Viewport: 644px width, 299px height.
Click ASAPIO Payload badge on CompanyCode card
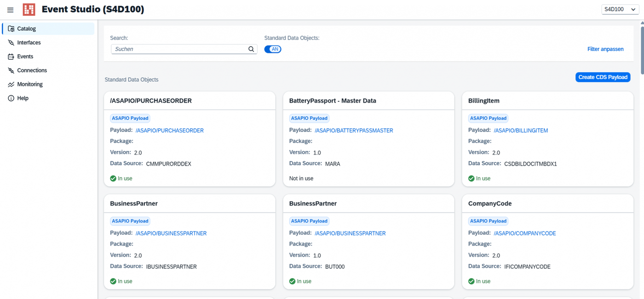coord(488,221)
